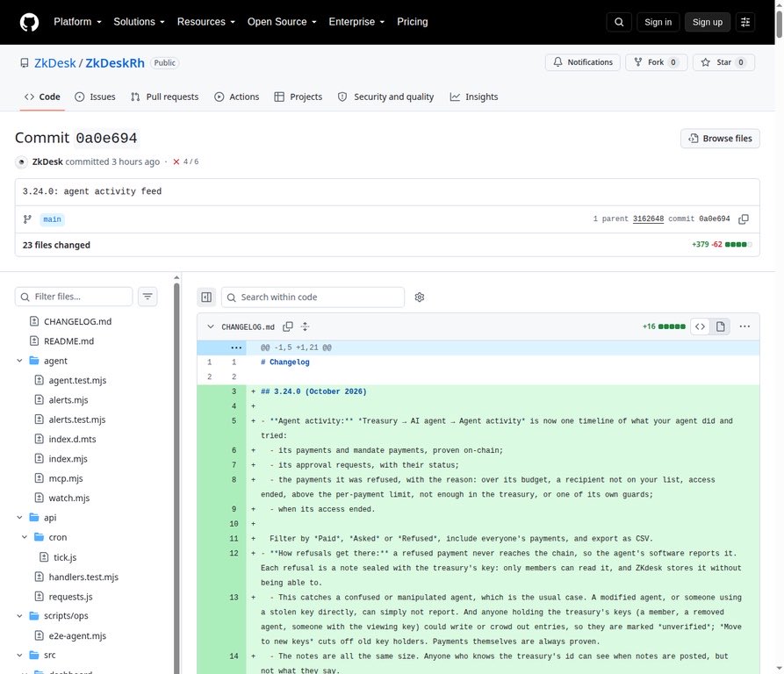The image size is (784, 674).
Task: Open the Insights tab
Action: [x=474, y=97]
